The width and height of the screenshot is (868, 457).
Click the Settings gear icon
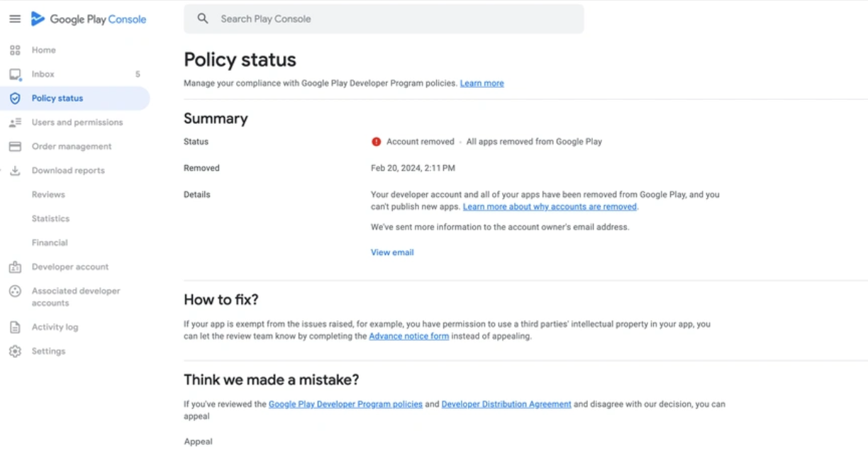15,351
